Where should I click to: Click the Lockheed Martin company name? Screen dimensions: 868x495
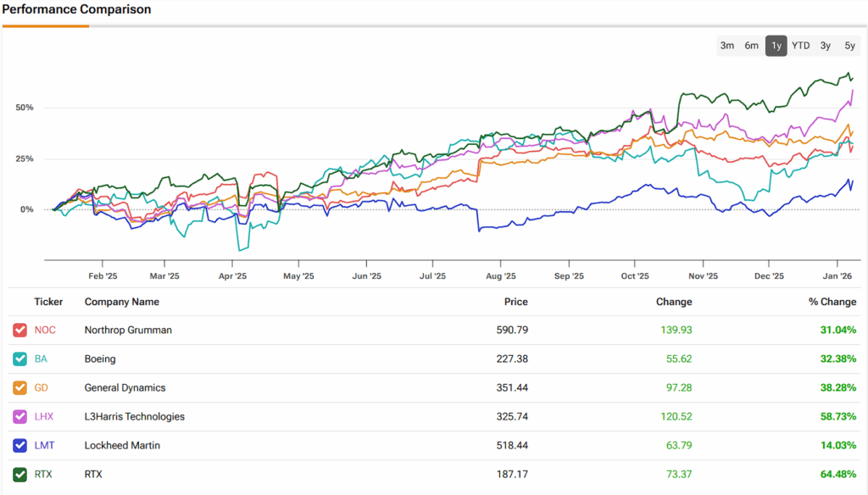121,445
